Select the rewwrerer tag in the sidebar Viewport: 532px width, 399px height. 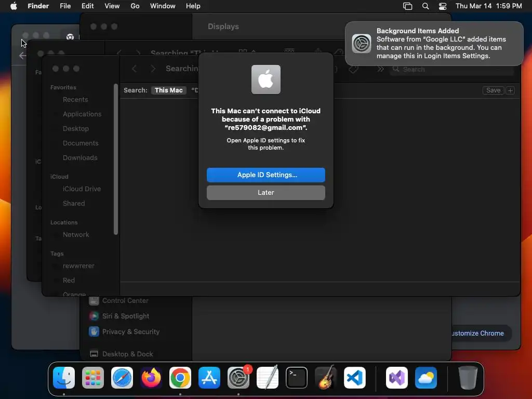(78, 265)
